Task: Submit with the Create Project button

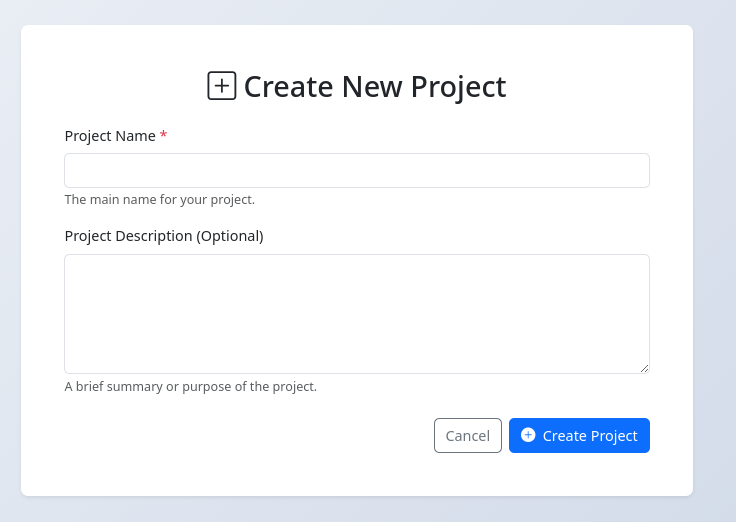Action: [x=579, y=436]
